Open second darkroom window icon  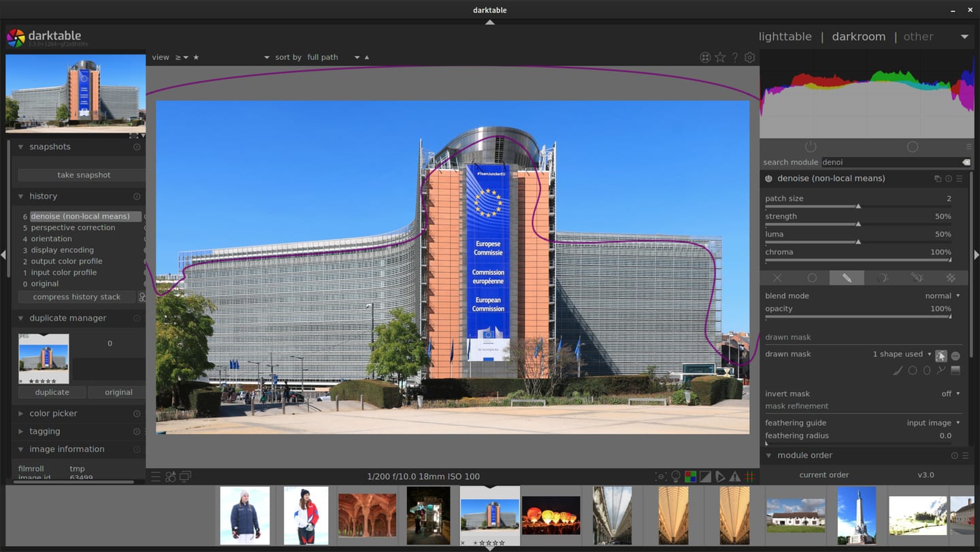[185, 476]
